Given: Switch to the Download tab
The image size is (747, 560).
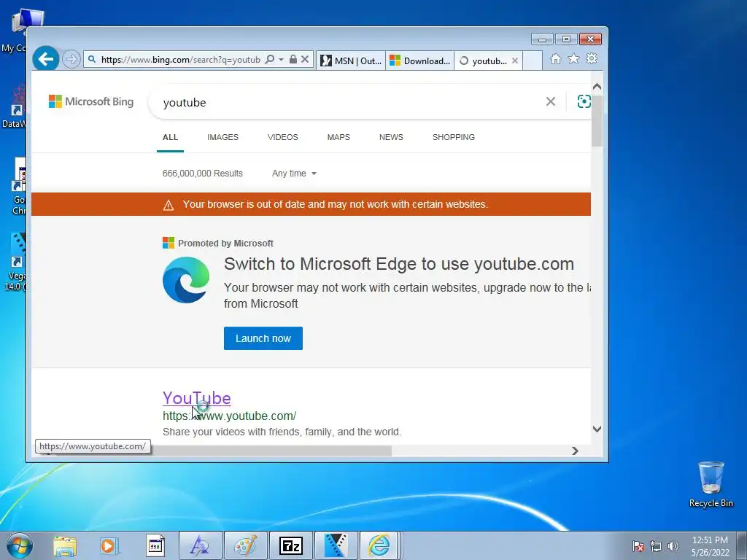Looking at the screenshot, I should 419,61.
